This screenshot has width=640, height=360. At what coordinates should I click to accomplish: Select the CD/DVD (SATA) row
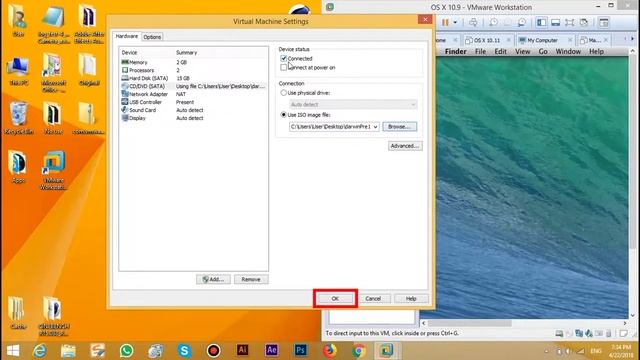(x=193, y=86)
